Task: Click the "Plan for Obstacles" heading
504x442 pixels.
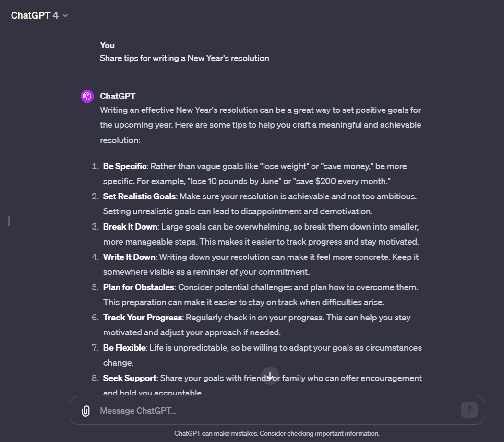Action: 138,287
